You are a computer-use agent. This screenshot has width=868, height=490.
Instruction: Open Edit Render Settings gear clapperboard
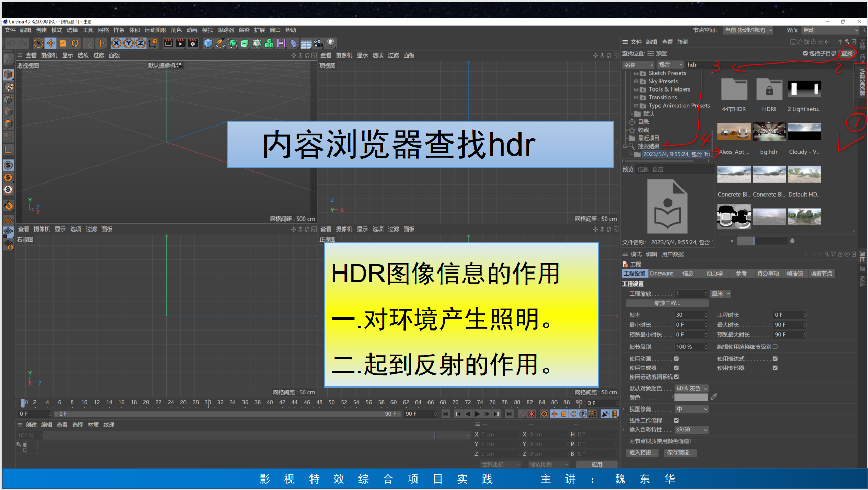tap(193, 43)
